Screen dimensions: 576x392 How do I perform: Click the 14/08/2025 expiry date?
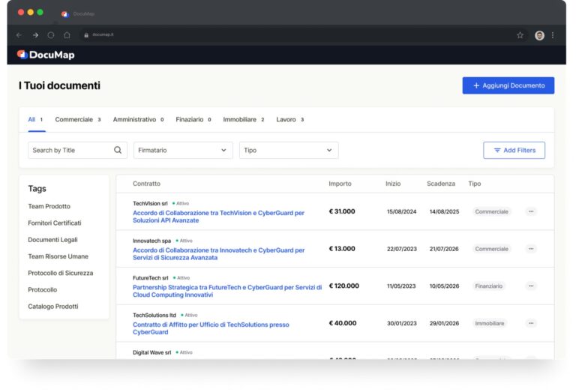tap(444, 211)
